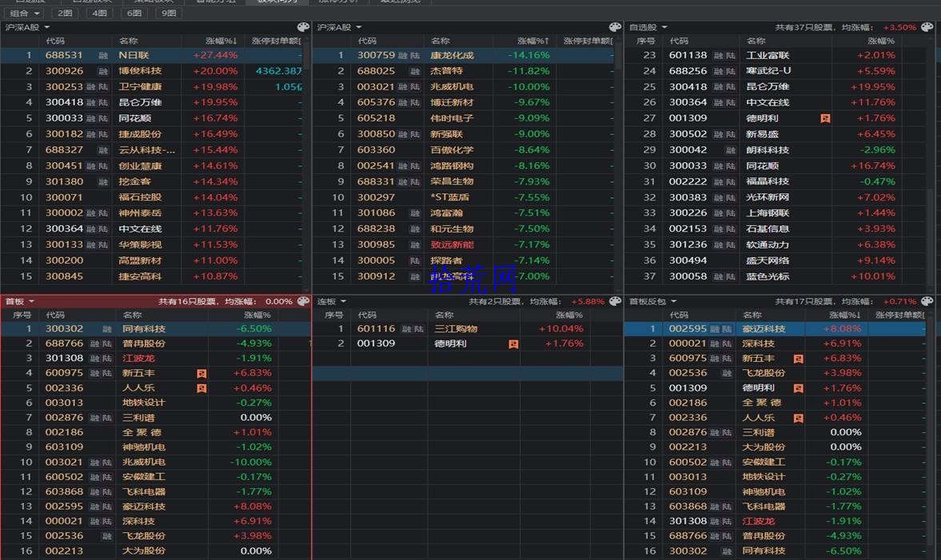This screenshot has height=560, width=941.
Task: Click R badge beside 德明利 in 首板反包 panel
Action: 798,388
